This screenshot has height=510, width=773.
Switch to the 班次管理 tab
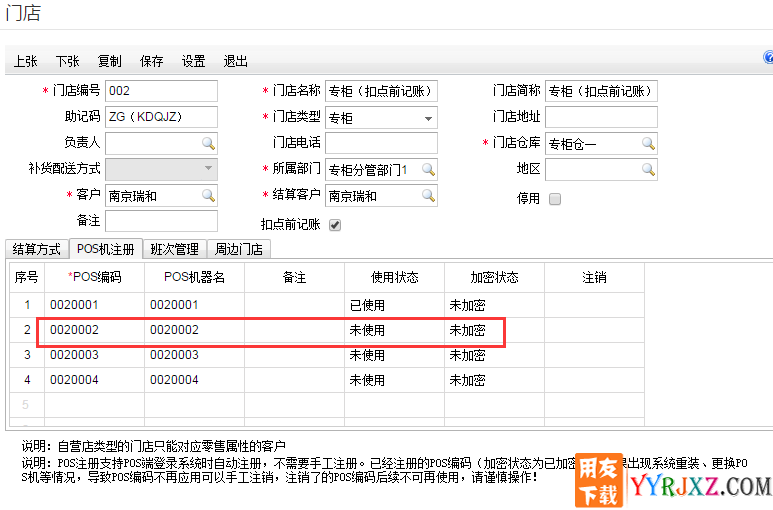tap(175, 249)
